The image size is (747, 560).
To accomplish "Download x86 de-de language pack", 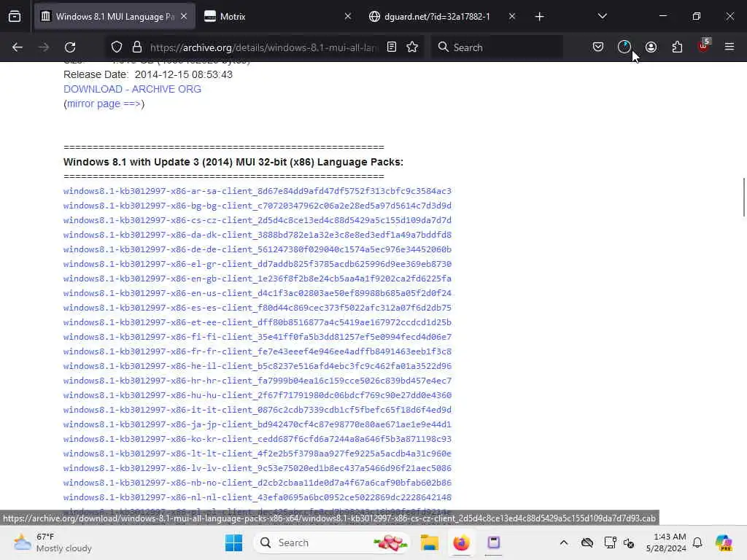I will click(x=258, y=249).
